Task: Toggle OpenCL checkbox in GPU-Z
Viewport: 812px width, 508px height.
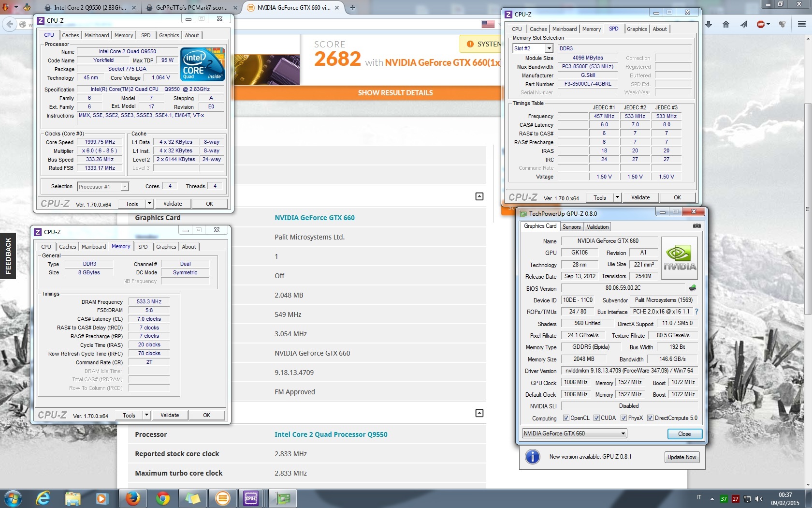Action: coord(566,418)
